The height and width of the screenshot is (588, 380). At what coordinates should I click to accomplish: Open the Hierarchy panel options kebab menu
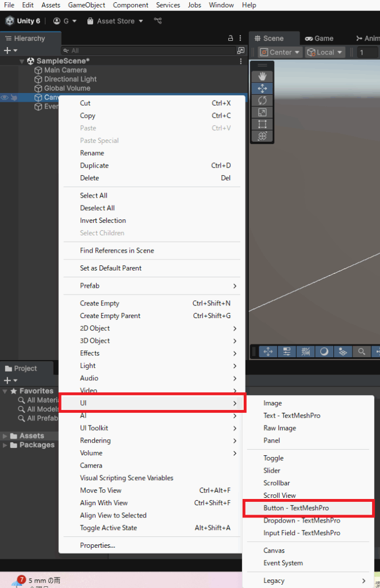pos(240,38)
